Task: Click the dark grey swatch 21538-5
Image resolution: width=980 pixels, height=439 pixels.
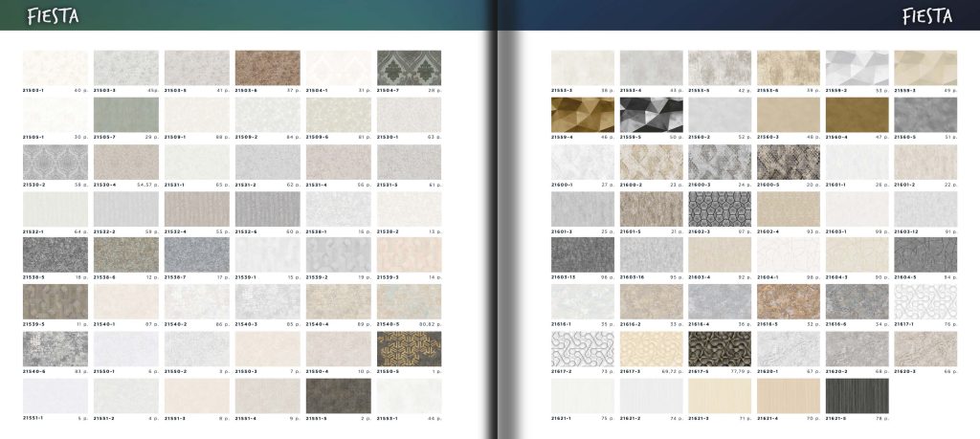Action: (x=55, y=254)
